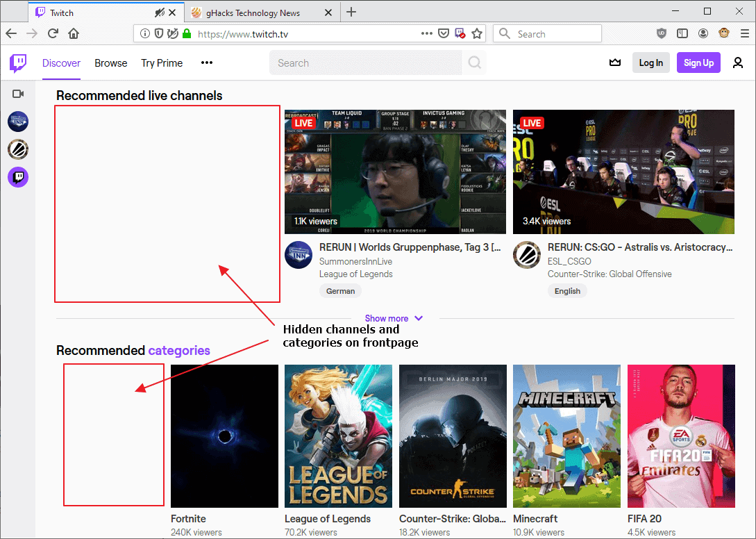Click SummonersInnLive avatar beside stream title
The width and height of the screenshot is (756, 539).
[x=299, y=255]
